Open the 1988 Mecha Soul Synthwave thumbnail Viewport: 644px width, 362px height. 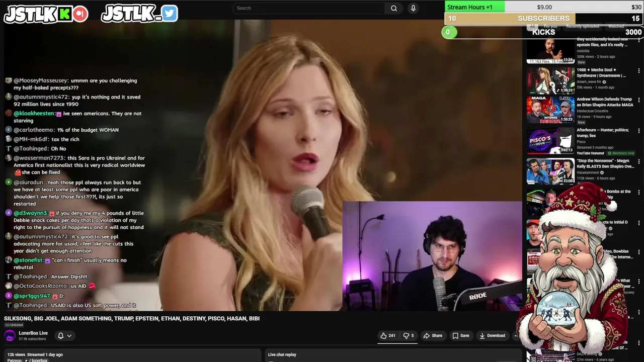[550, 80]
